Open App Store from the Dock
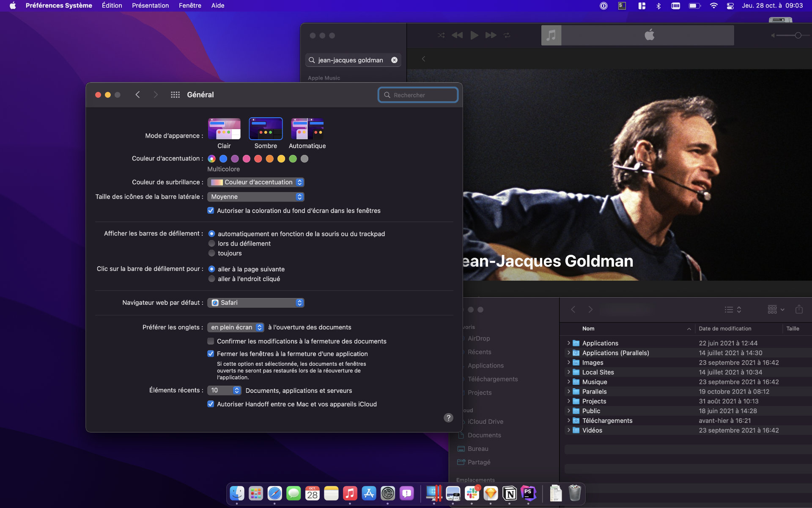This screenshot has height=508, width=812. [x=369, y=493]
